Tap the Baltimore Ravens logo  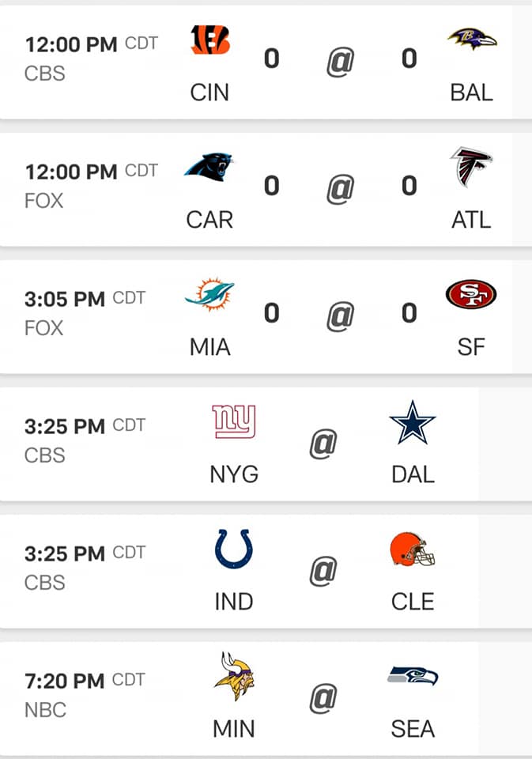472,38
